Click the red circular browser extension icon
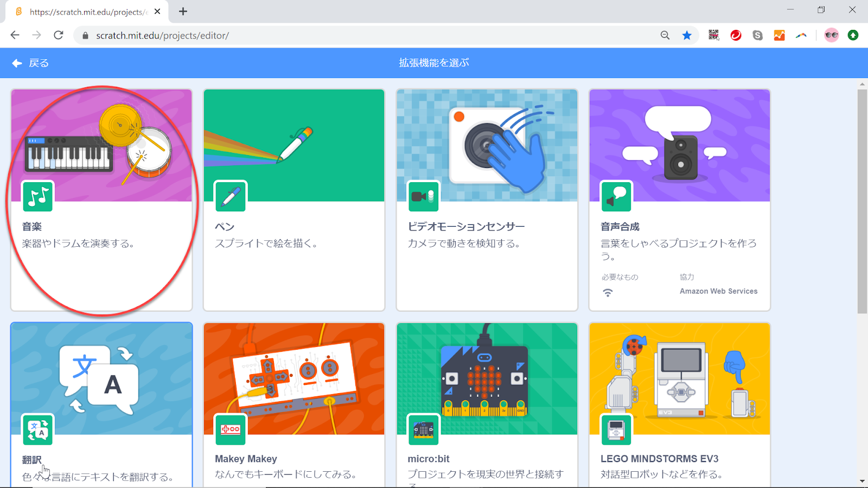Image resolution: width=868 pixels, height=488 pixels. tap(736, 35)
